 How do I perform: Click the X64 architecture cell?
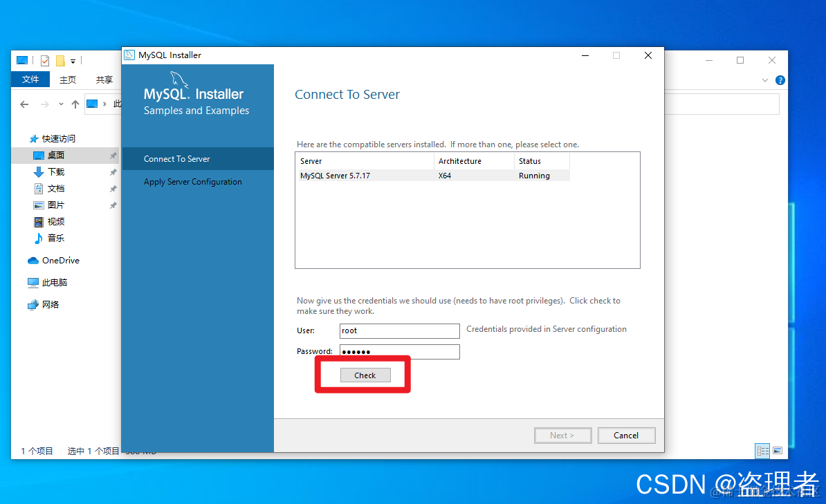pyautogui.click(x=445, y=176)
